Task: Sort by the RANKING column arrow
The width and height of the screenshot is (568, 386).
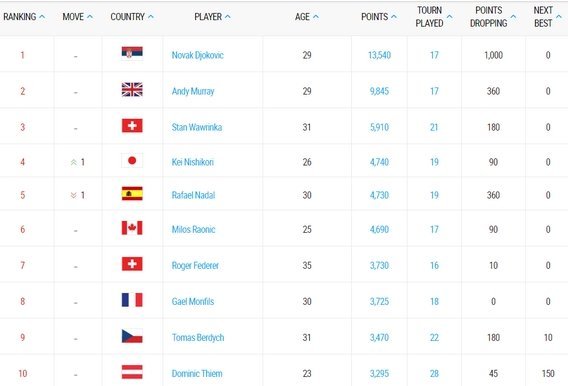Action: tap(42, 17)
